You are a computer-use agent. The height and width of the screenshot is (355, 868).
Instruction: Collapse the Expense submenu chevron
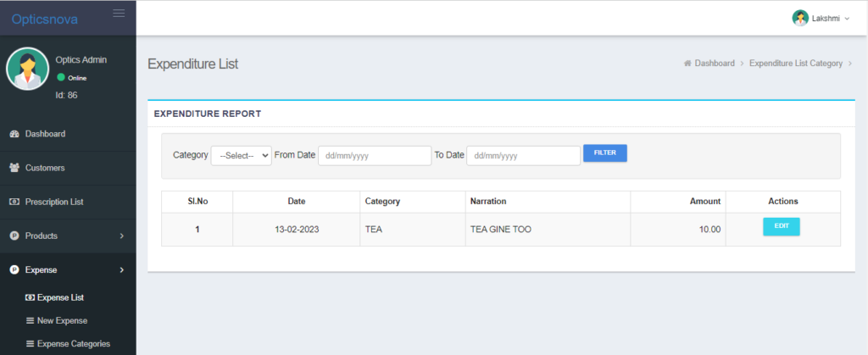122,269
